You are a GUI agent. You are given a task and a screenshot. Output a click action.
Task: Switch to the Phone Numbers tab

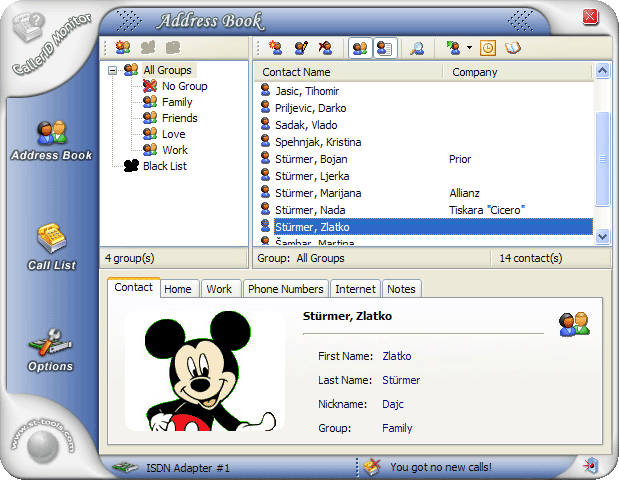click(286, 289)
